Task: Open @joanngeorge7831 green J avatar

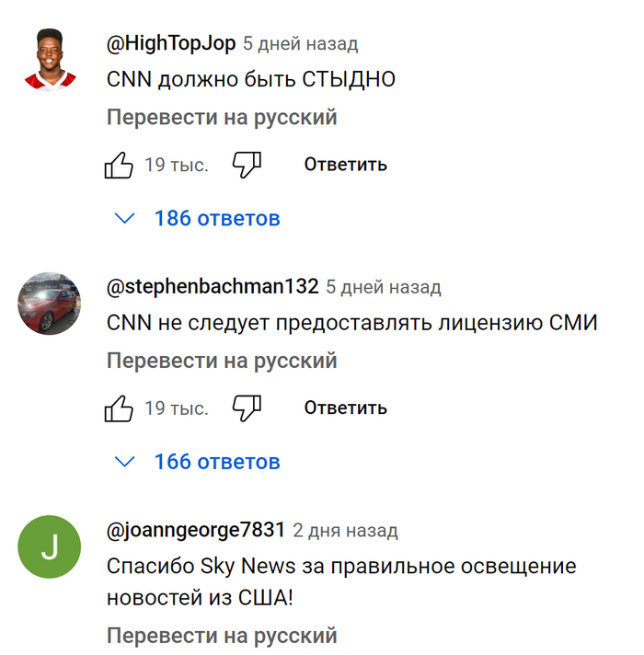Action: 50,547
